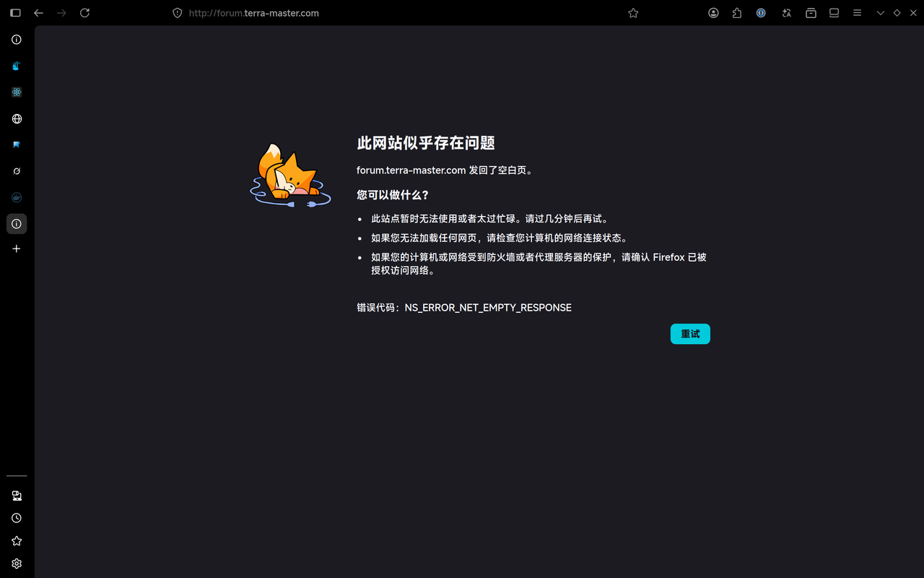The image size is (924, 578).
Task: Open the hamburger application menu
Action: point(857,13)
